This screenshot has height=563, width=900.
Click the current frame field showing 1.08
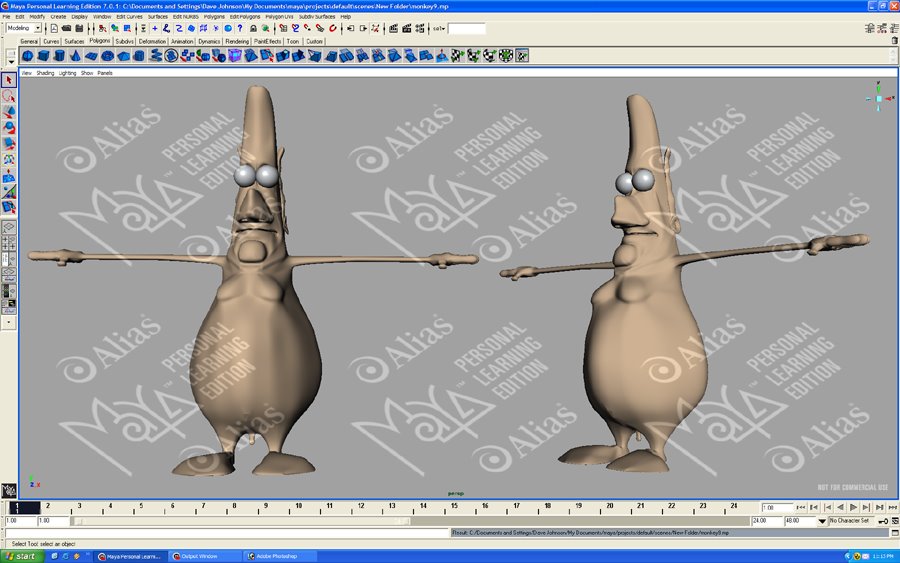pos(777,507)
